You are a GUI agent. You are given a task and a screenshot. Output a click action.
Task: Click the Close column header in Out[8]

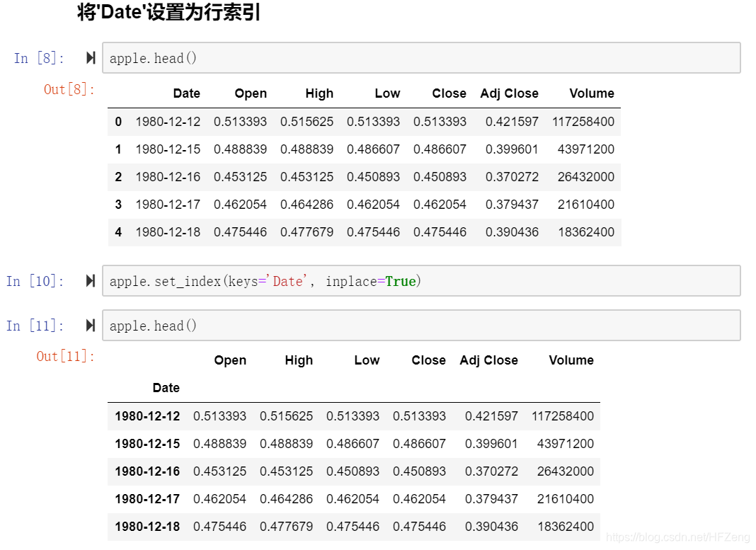click(449, 93)
